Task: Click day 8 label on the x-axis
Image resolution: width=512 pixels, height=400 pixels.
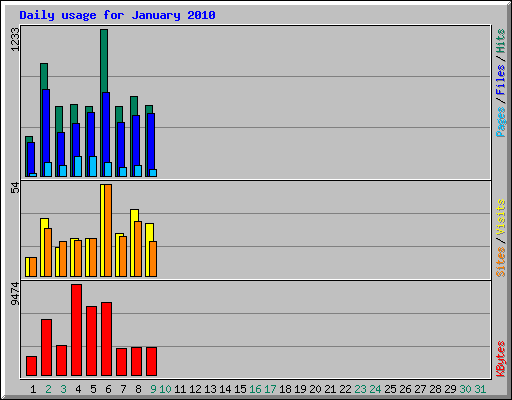Action: [x=138, y=389]
